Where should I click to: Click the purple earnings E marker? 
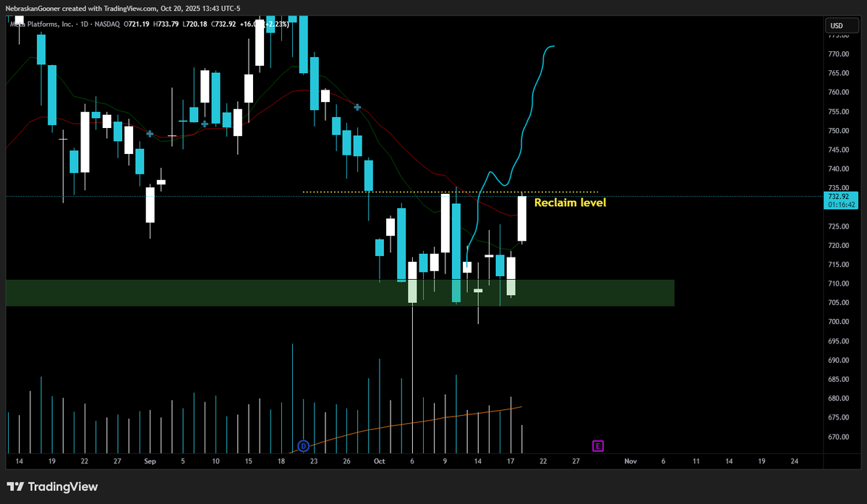[598, 445]
